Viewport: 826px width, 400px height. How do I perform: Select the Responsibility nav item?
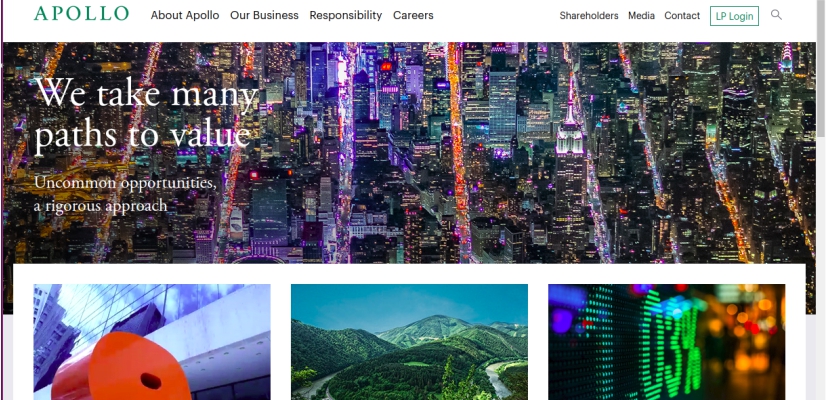point(346,15)
